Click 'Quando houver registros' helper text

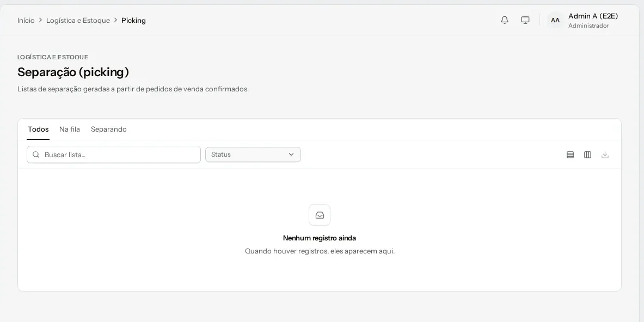pyautogui.click(x=320, y=251)
